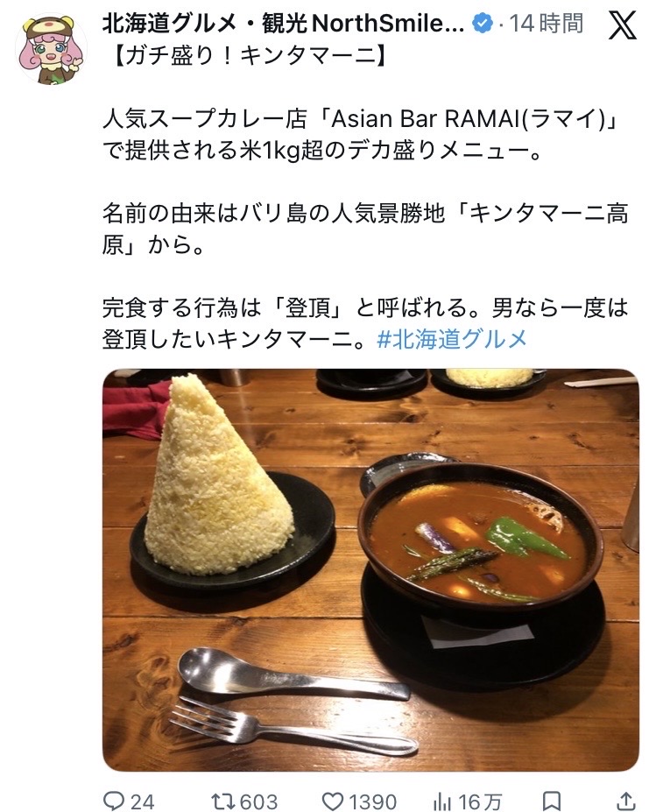Open view analytics bar chart icon

point(441,801)
